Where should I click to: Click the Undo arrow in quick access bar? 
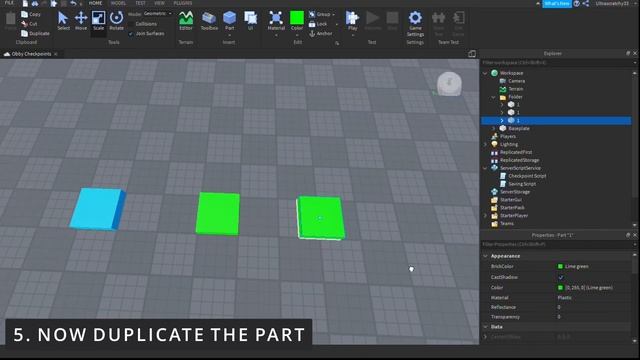point(73,3)
